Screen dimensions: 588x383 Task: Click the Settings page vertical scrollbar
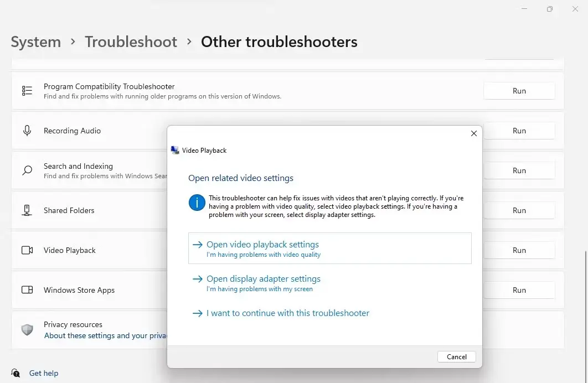point(585,317)
